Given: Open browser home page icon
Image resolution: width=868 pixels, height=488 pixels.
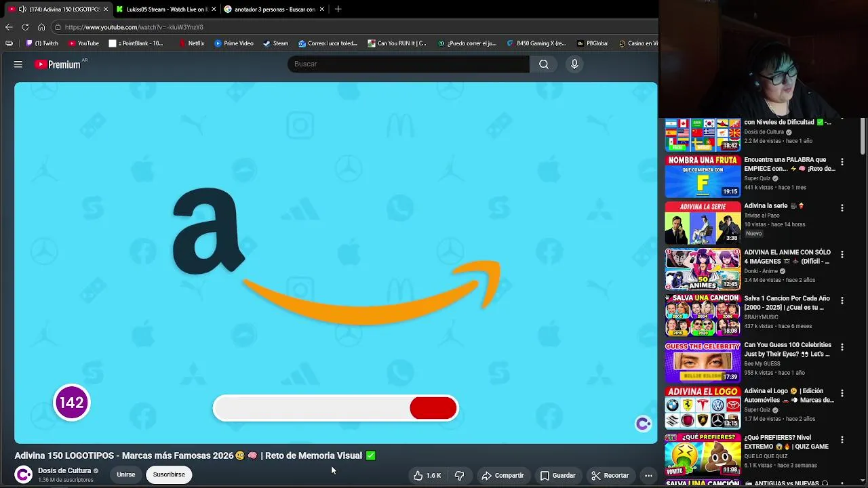Looking at the screenshot, I should point(41,27).
